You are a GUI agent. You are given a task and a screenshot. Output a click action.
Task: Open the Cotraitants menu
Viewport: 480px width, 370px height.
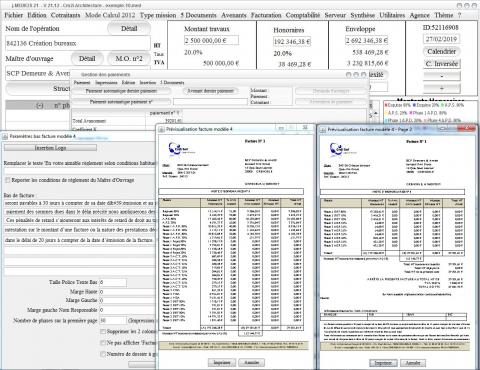[65, 15]
